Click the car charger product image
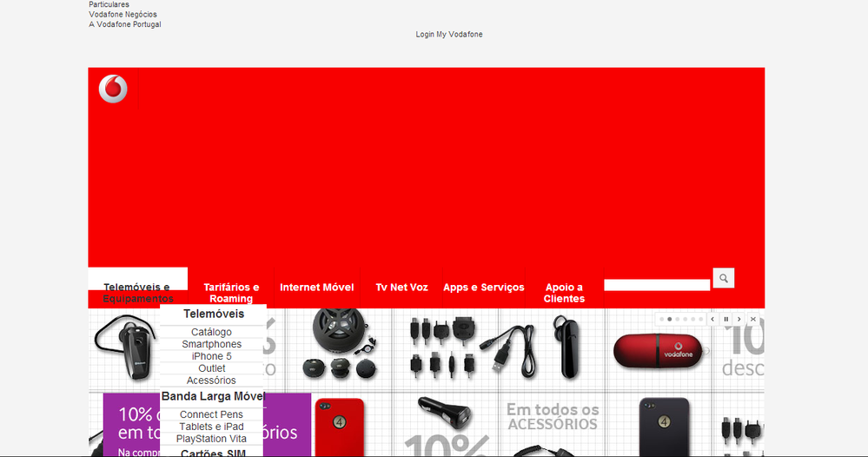The width and height of the screenshot is (868, 457). (447, 412)
